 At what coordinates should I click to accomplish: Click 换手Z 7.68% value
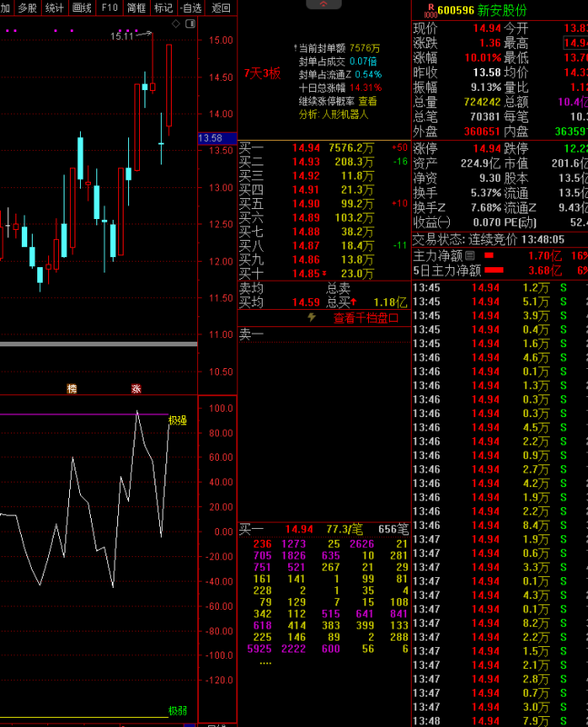pos(486,207)
